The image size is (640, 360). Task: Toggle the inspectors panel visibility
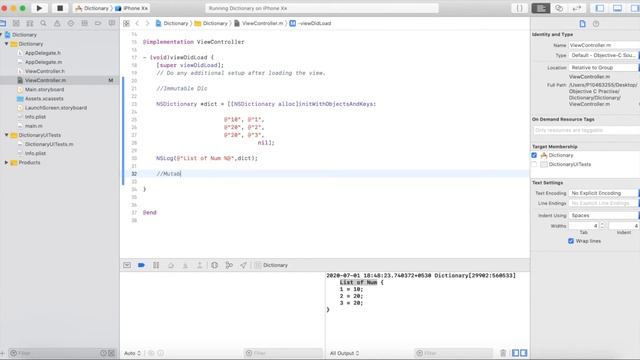pos(635,8)
